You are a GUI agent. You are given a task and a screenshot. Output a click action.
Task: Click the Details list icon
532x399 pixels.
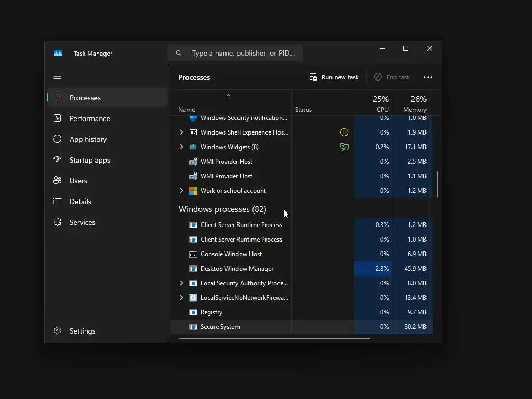[x=57, y=201]
